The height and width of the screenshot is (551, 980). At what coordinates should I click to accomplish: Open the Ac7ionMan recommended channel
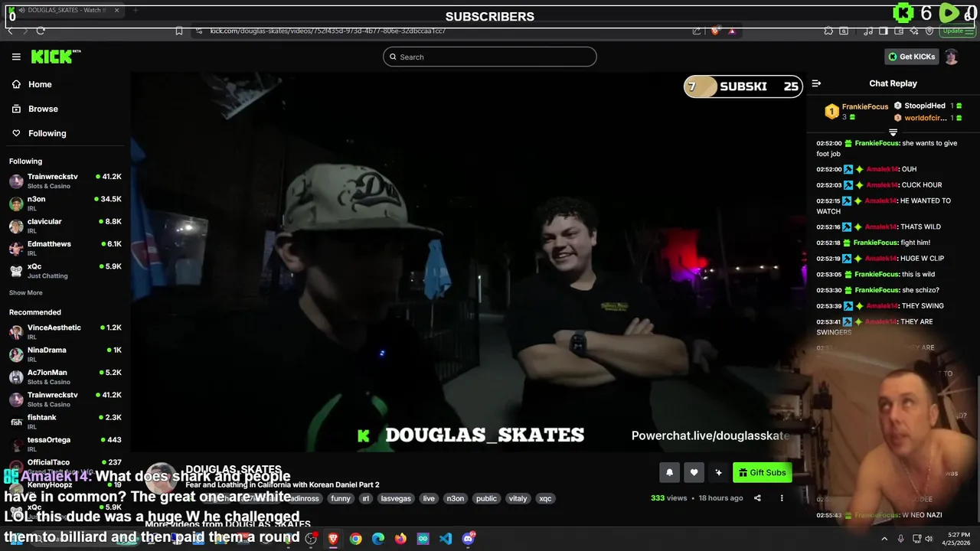64,377
